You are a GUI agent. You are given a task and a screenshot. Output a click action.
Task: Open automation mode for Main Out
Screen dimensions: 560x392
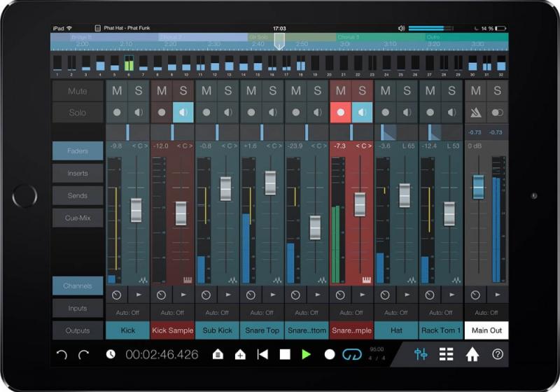click(x=486, y=312)
